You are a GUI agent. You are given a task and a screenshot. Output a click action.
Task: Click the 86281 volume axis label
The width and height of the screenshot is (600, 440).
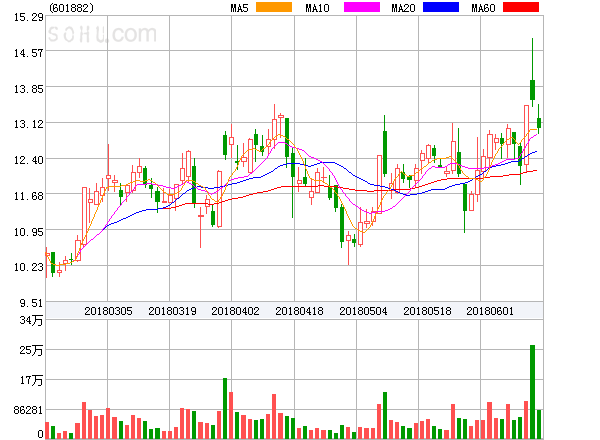pyautogui.click(x=28, y=410)
